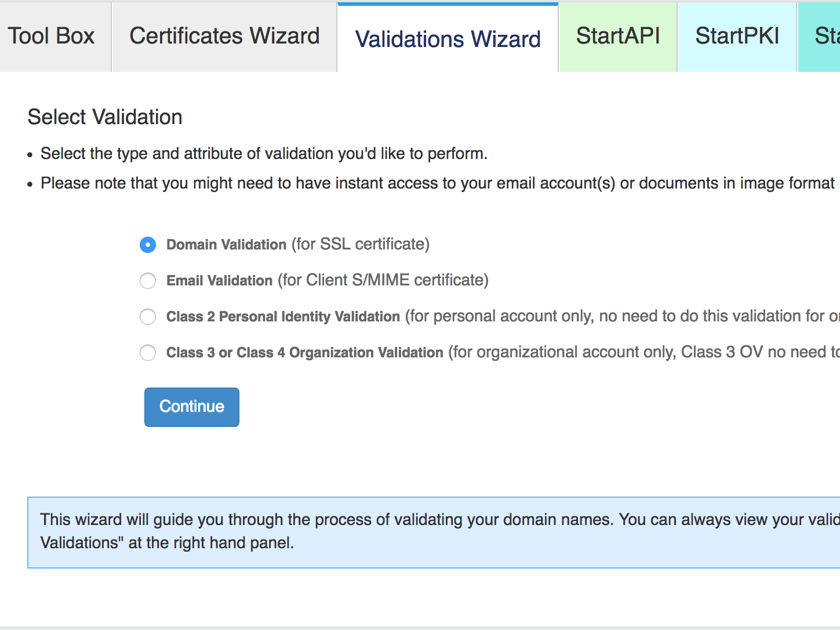Select the Validations Wizard tab
The width and height of the screenshot is (840, 630).
pyautogui.click(x=448, y=39)
